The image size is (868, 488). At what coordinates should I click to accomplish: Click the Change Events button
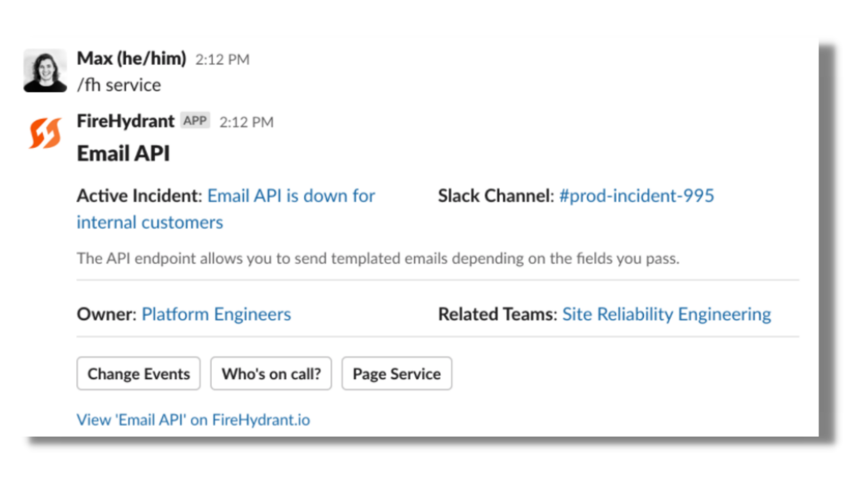(139, 373)
